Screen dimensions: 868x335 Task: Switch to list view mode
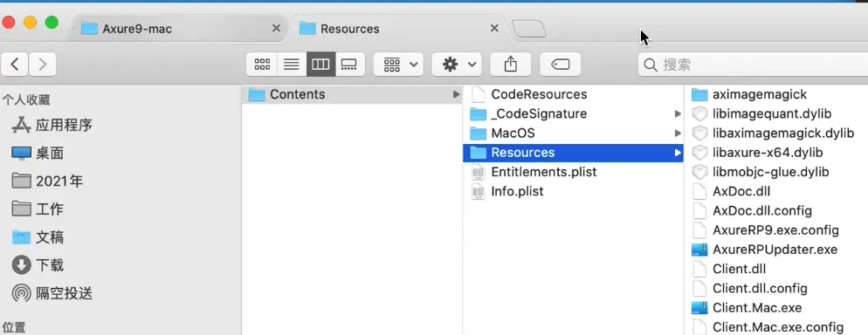pyautogui.click(x=291, y=65)
